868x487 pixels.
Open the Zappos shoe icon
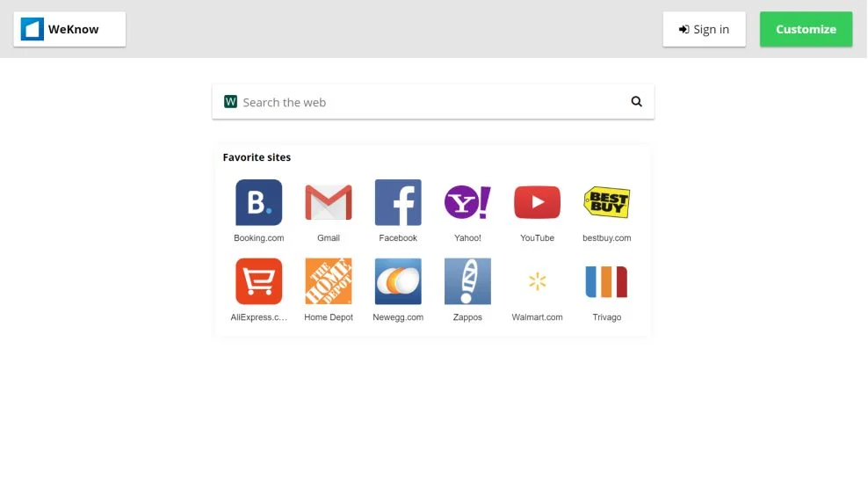tap(467, 281)
